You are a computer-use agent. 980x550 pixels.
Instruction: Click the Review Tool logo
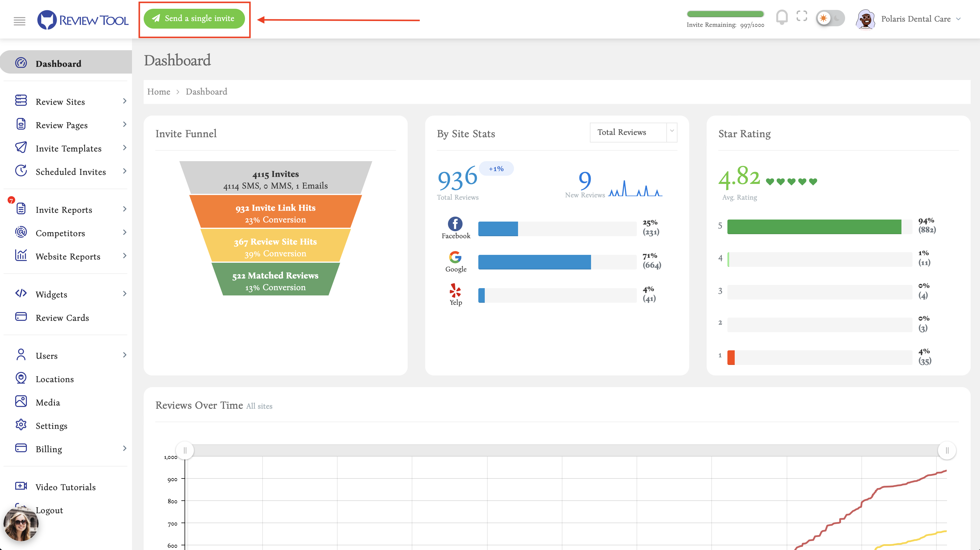(x=83, y=20)
